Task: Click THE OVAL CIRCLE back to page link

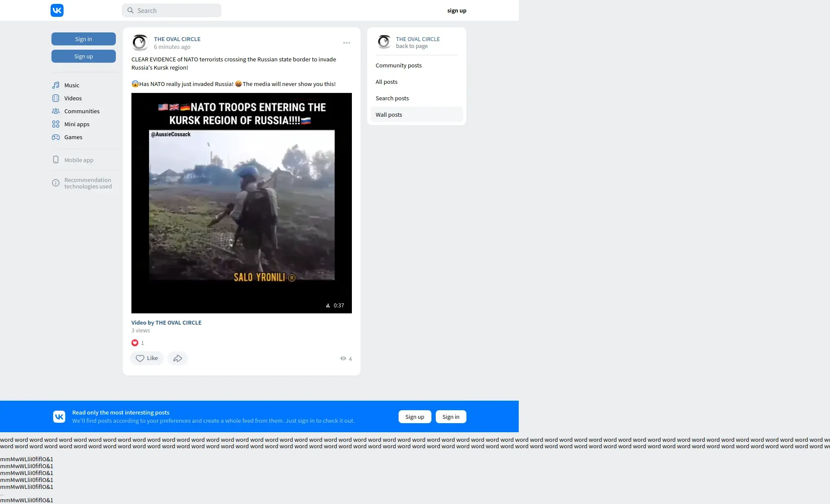Action: [418, 42]
